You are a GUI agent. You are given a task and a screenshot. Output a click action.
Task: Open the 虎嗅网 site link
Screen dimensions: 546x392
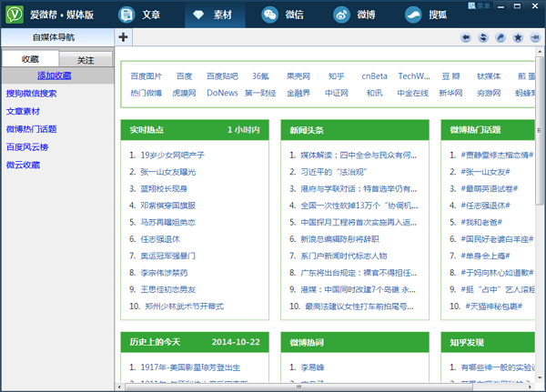184,93
